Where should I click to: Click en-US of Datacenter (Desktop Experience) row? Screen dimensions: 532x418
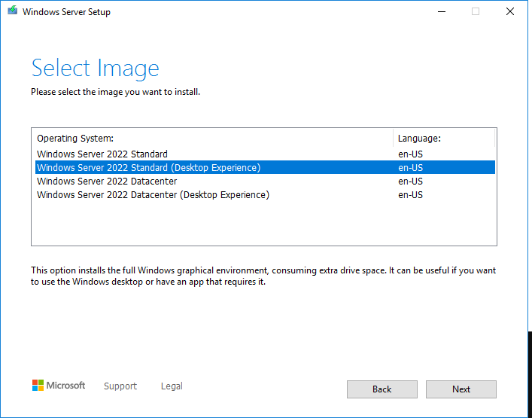410,195
